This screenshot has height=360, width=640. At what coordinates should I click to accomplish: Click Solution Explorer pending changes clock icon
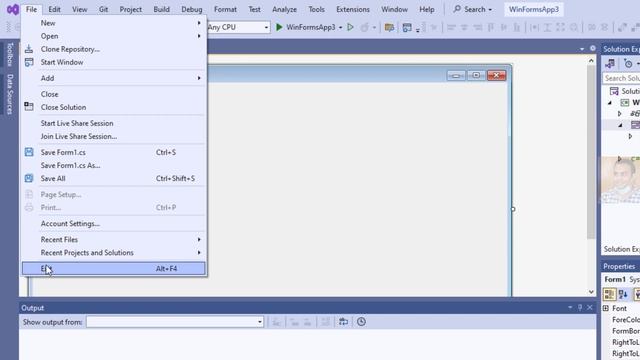[x=628, y=64]
